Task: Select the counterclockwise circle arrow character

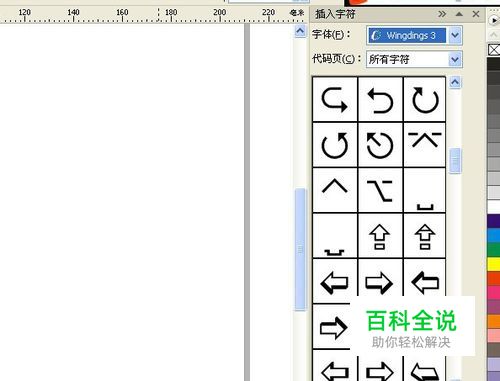Action: [x=335, y=145]
